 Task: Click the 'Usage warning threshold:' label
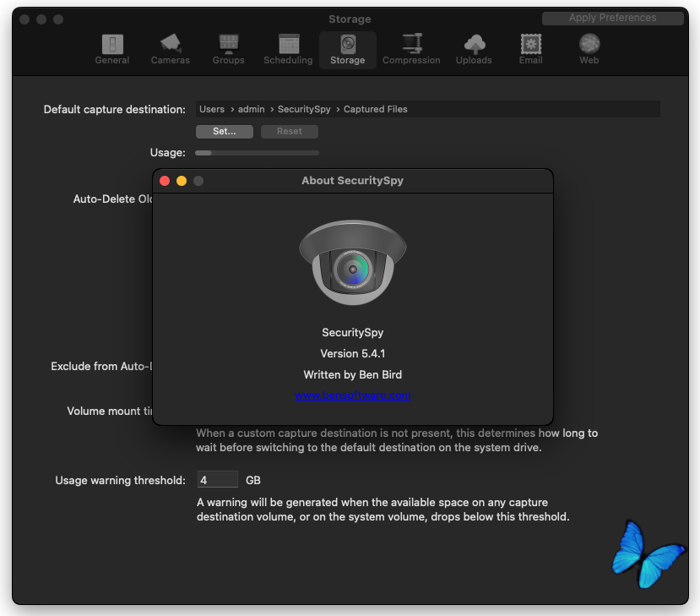tap(121, 480)
